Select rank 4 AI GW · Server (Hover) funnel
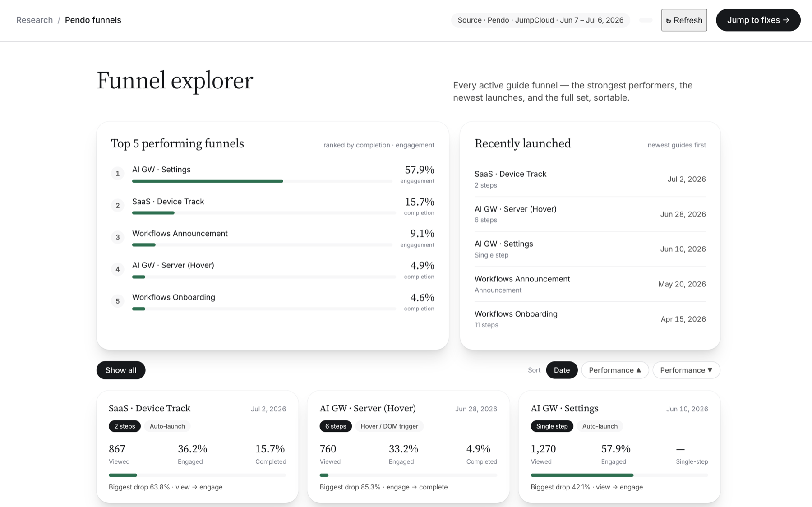 coord(272,270)
